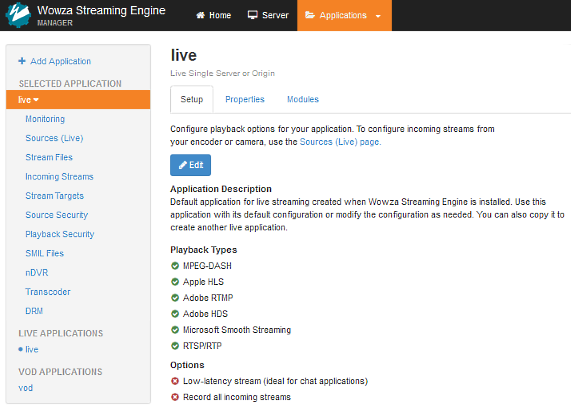Screen dimensions: 571x409
Task: Open Source Security in the sidebar
Action: [x=57, y=215]
